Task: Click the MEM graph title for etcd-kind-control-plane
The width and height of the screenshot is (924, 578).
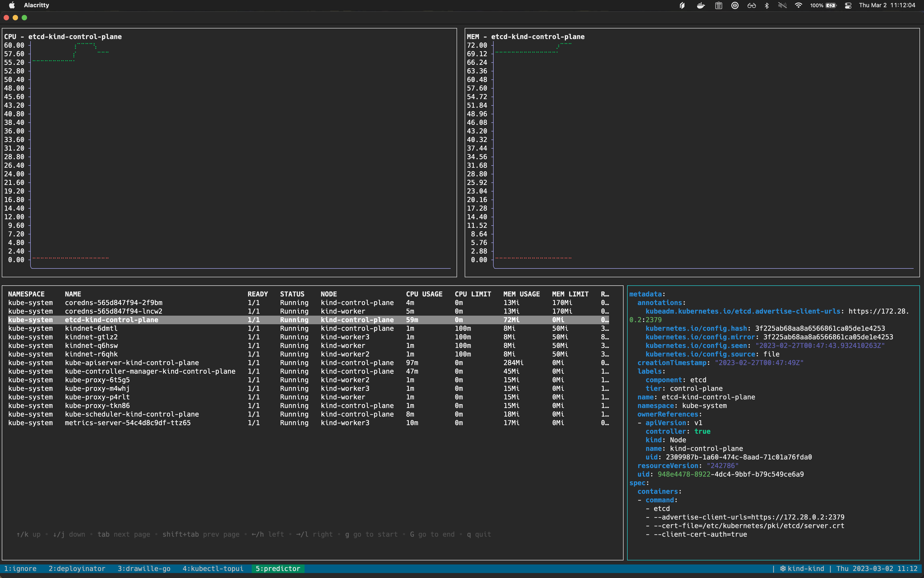Action: click(526, 37)
